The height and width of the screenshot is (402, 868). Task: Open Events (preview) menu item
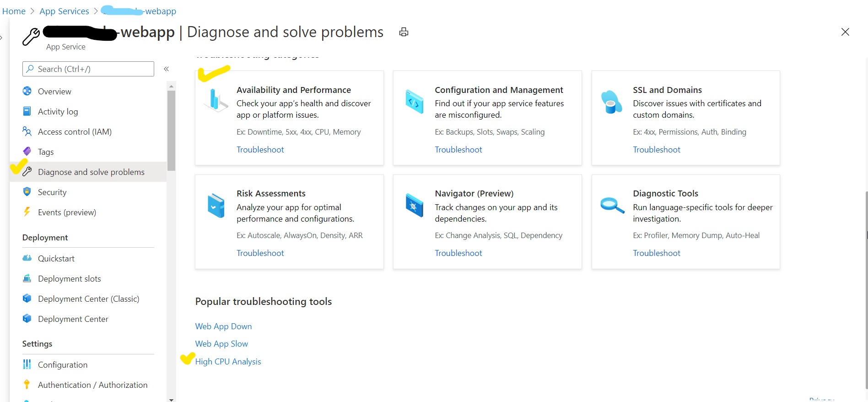(x=67, y=212)
